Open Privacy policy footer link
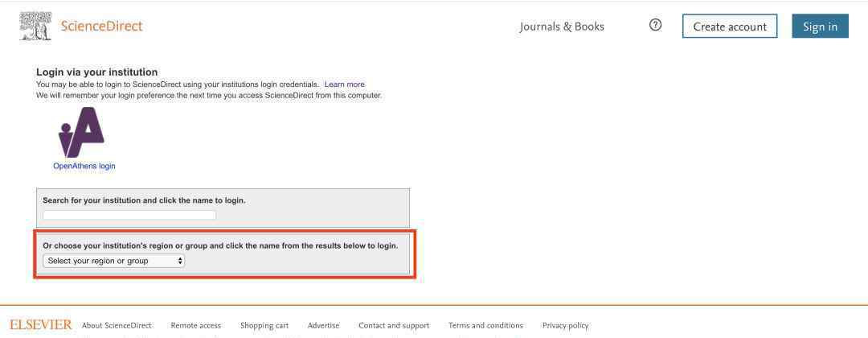 pyautogui.click(x=565, y=325)
